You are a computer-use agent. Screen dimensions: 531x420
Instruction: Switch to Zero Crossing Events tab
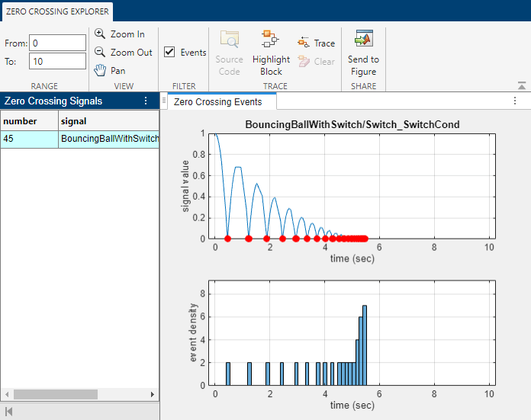(217, 102)
